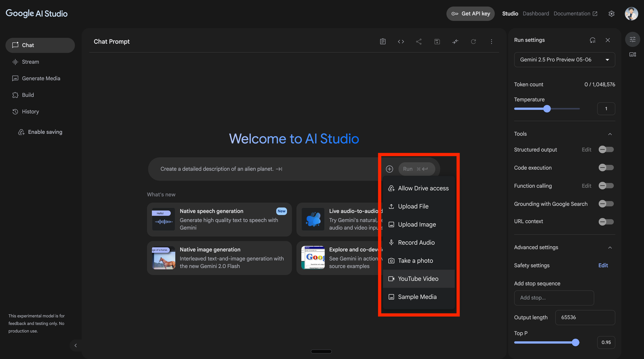
Task: Open the Native image generation card
Action: (x=219, y=258)
